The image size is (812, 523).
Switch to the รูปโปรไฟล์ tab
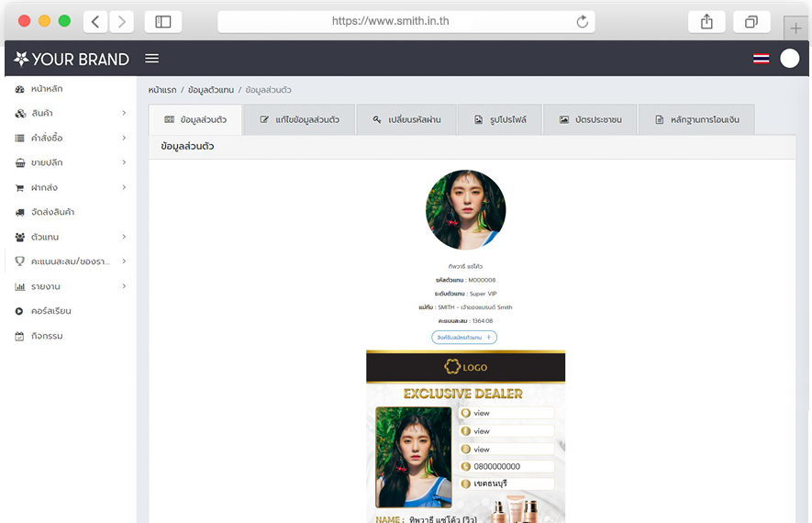(500, 119)
